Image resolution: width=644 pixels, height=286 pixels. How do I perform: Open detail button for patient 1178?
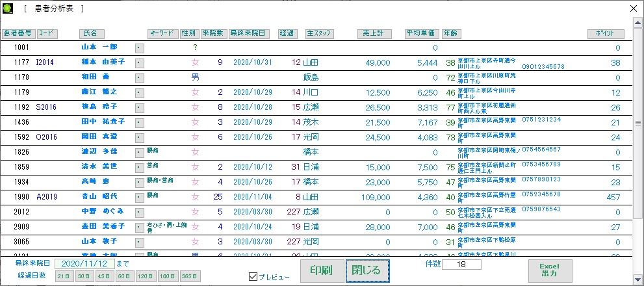tap(140, 77)
